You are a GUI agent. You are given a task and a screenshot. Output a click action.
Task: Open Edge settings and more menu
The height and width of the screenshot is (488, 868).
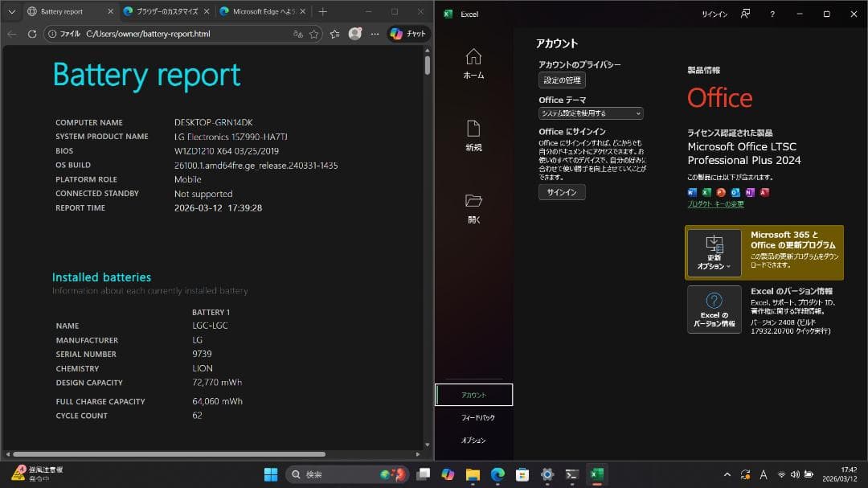click(375, 35)
